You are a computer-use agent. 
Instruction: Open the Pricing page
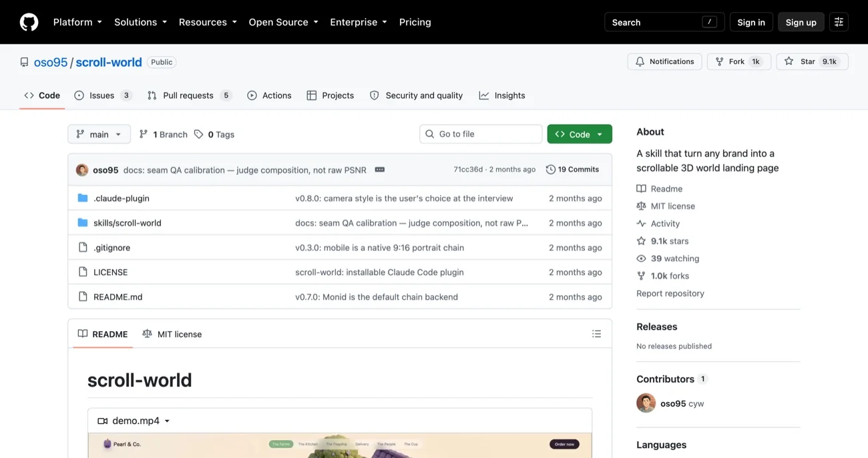pos(415,22)
